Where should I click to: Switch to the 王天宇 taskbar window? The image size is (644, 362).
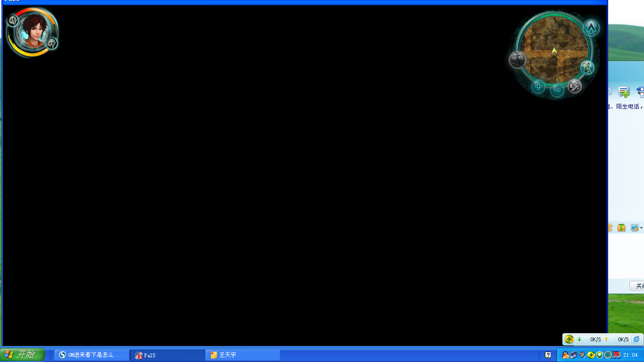243,355
